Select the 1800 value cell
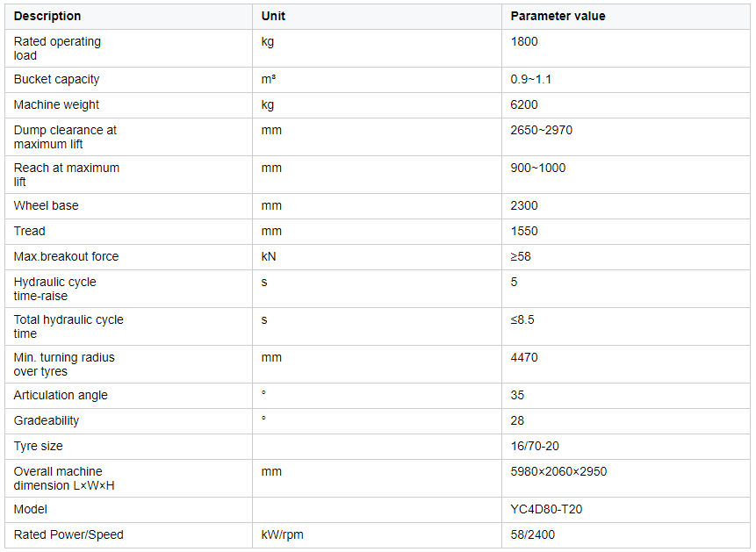This screenshot has width=756, height=552. 626,48
